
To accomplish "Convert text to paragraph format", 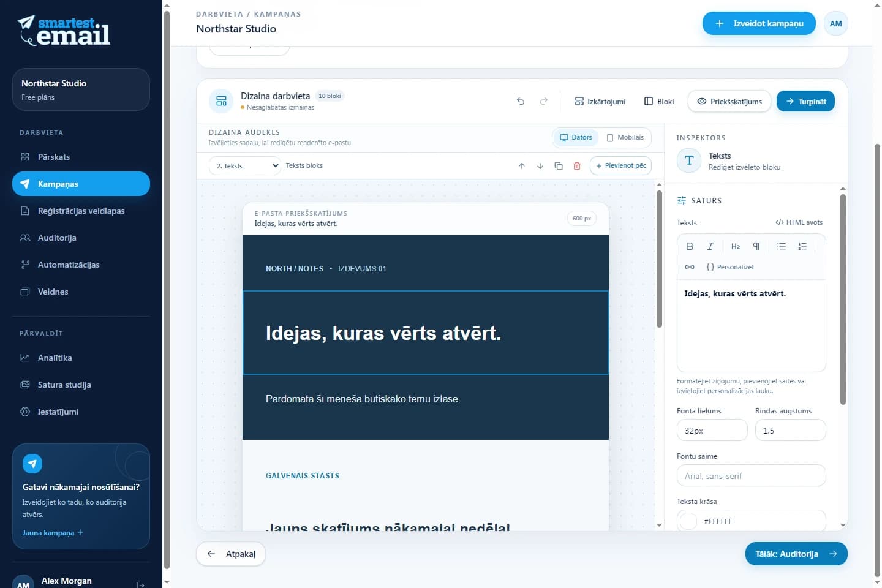I will point(756,246).
